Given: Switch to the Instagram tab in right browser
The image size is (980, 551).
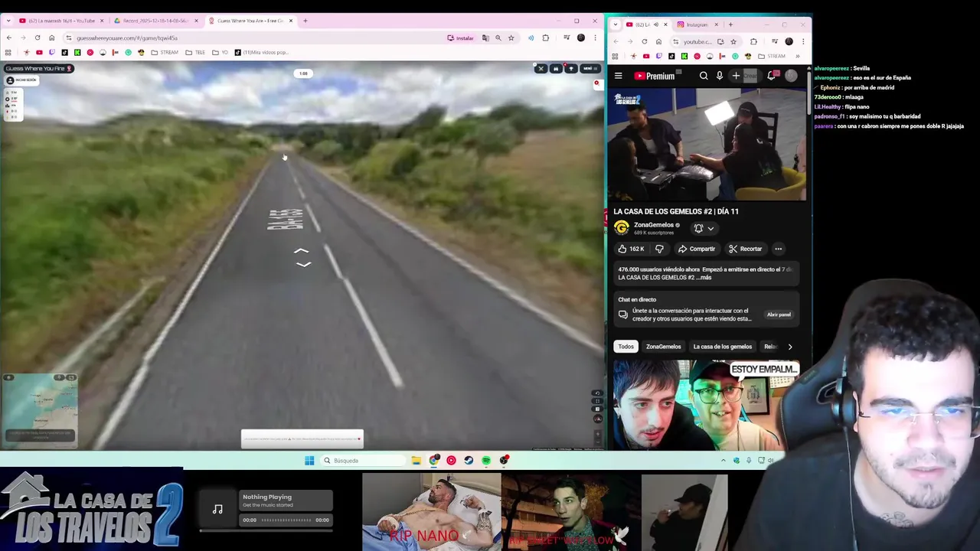Looking at the screenshot, I should 697,24.
